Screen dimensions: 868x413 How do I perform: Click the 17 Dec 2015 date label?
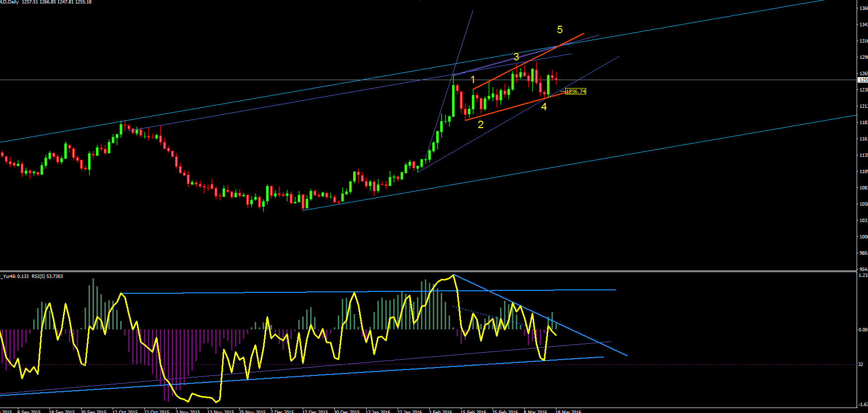coord(315,411)
